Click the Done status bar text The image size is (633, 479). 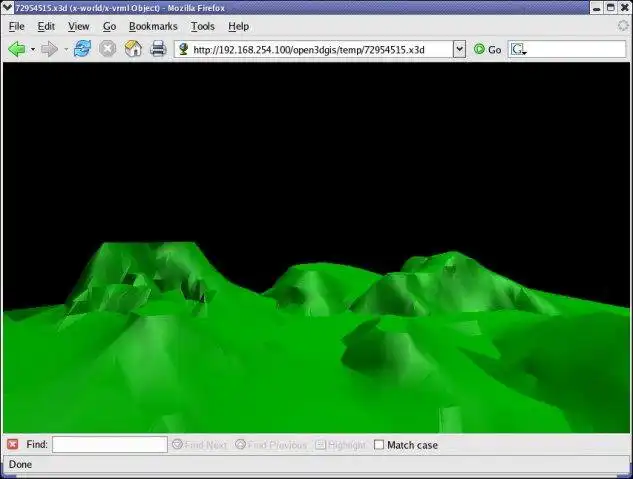[20, 464]
